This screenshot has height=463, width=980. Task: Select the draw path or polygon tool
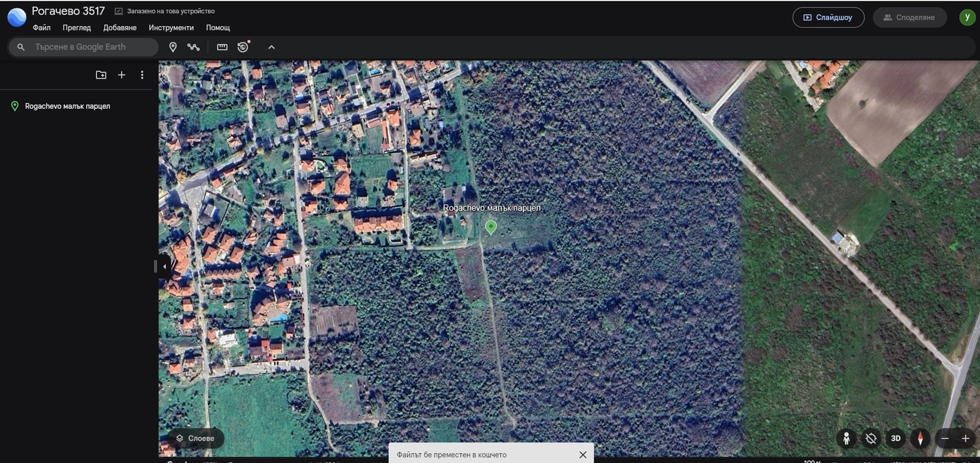pos(193,47)
